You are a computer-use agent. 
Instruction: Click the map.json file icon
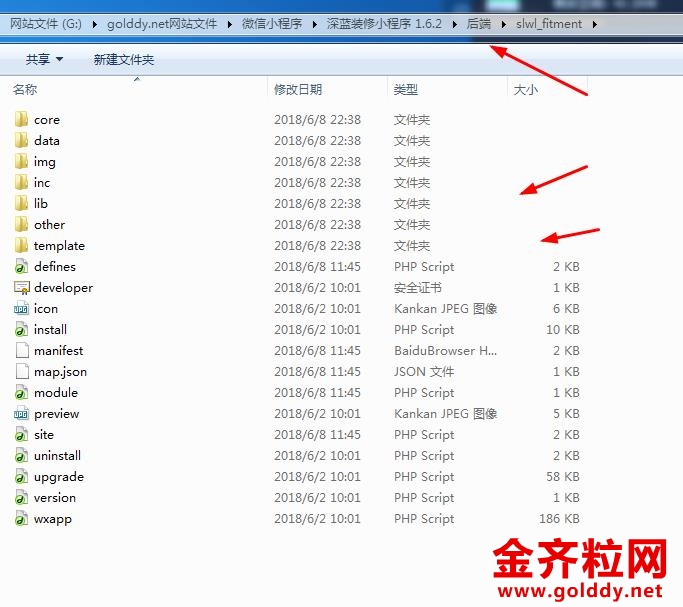(x=21, y=371)
